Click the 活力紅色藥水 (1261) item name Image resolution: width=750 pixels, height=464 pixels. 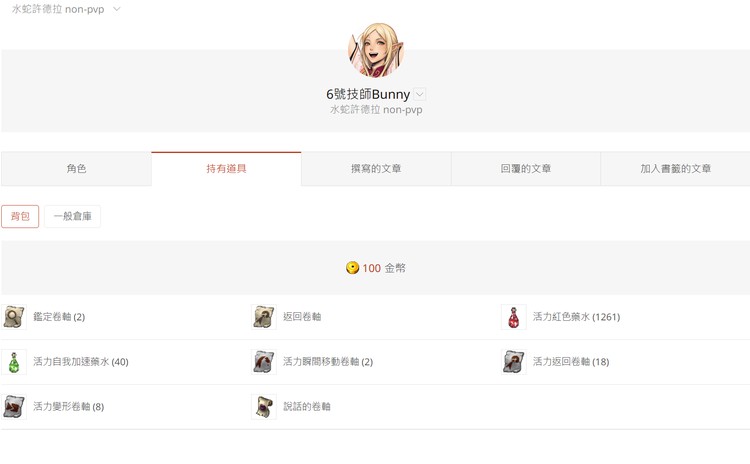tap(576, 317)
